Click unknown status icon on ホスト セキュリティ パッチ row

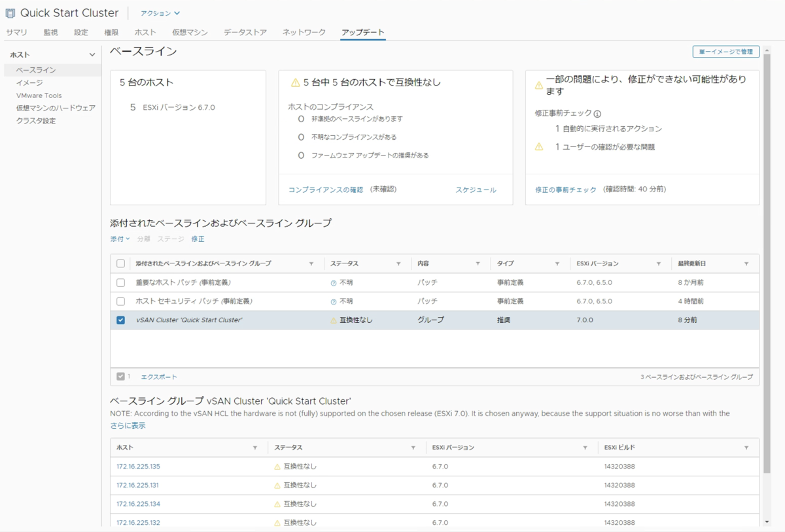tap(334, 301)
